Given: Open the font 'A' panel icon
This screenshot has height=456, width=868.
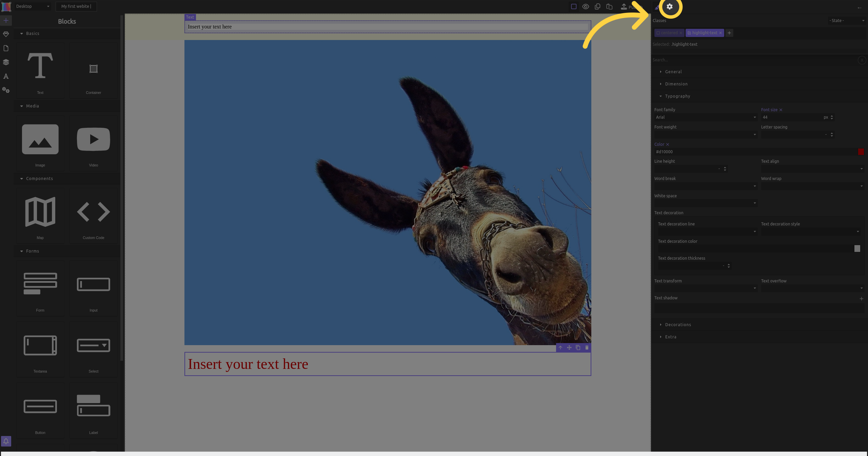Looking at the screenshot, I should [6, 76].
